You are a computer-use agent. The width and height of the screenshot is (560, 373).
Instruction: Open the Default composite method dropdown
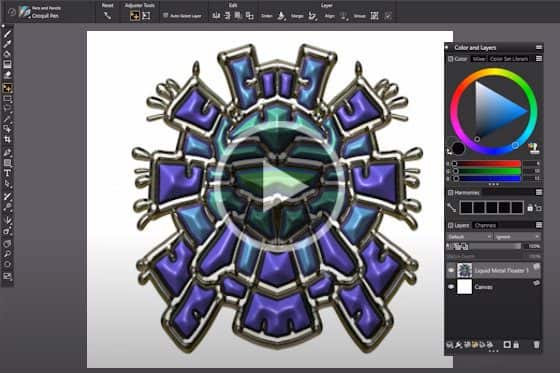pyautogui.click(x=470, y=237)
